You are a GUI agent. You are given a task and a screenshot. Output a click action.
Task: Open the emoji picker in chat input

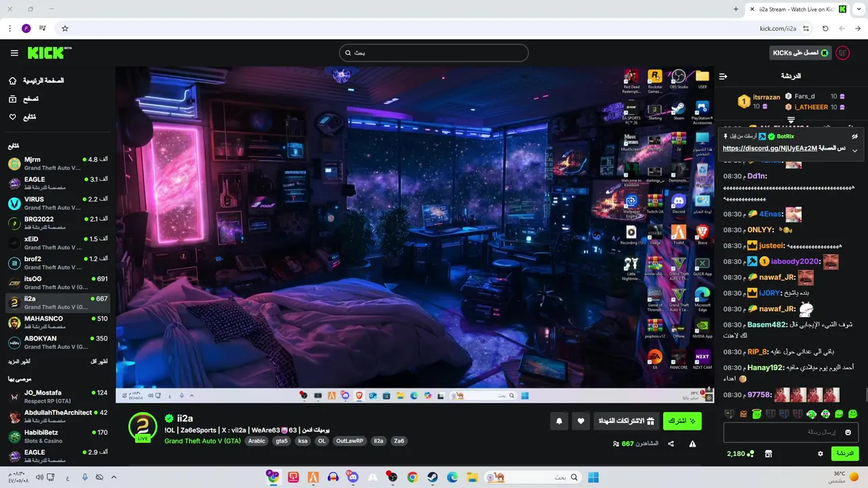pyautogui.click(x=848, y=432)
